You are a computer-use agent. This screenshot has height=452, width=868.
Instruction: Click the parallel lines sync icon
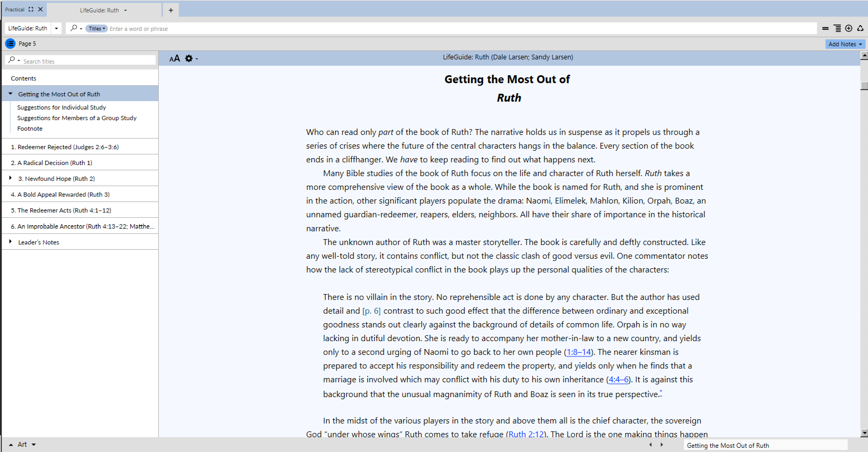click(825, 29)
